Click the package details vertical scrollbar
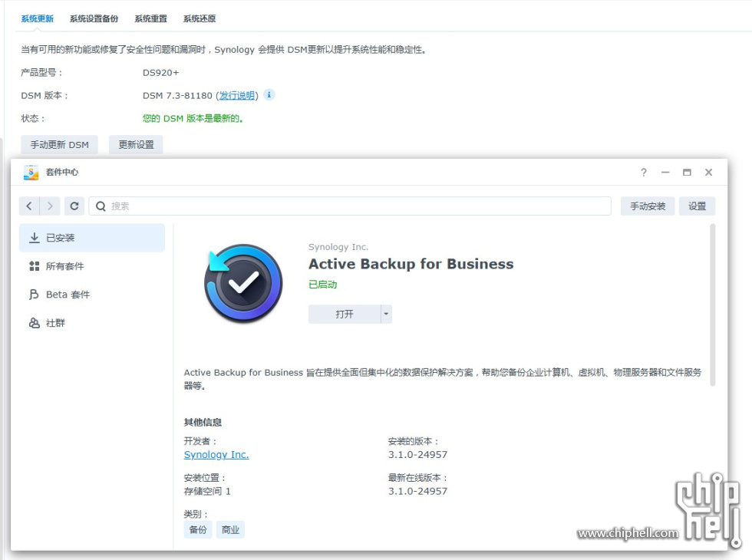The image size is (752, 560). pyautogui.click(x=713, y=305)
